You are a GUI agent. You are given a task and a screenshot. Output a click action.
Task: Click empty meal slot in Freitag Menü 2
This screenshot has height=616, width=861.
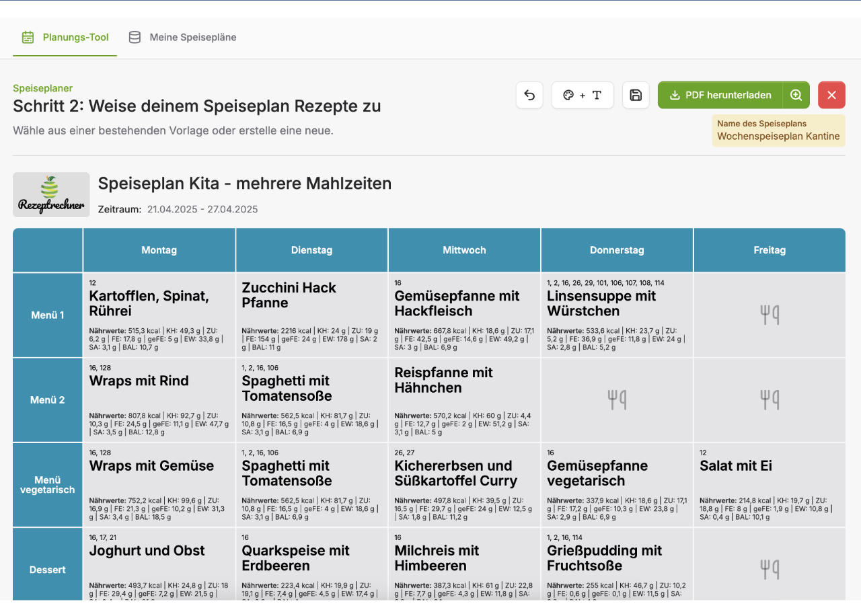click(x=770, y=399)
